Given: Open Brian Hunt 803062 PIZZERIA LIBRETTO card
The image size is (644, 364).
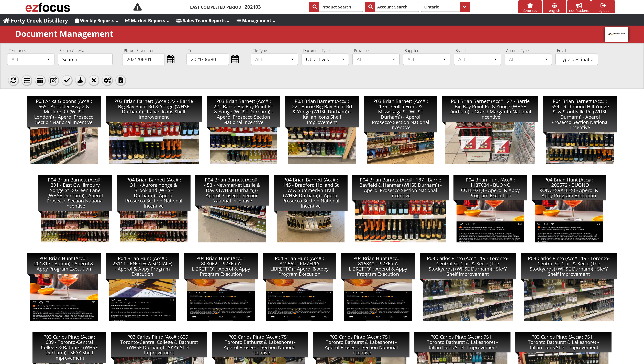Looking at the screenshot, I should (221, 287).
